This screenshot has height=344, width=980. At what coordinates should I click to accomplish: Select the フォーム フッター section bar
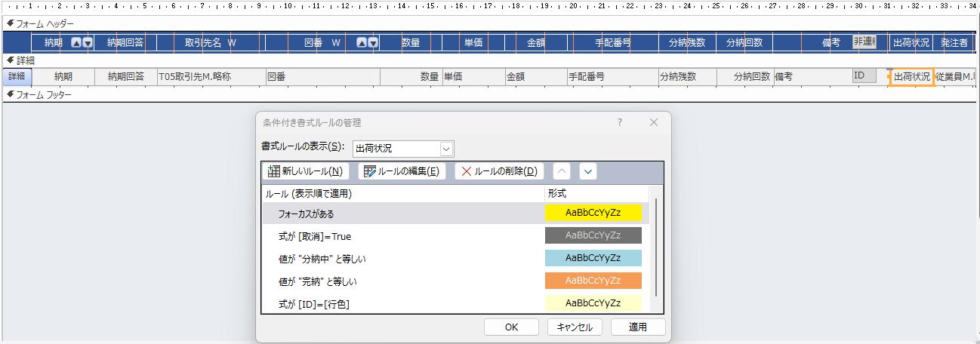490,94
